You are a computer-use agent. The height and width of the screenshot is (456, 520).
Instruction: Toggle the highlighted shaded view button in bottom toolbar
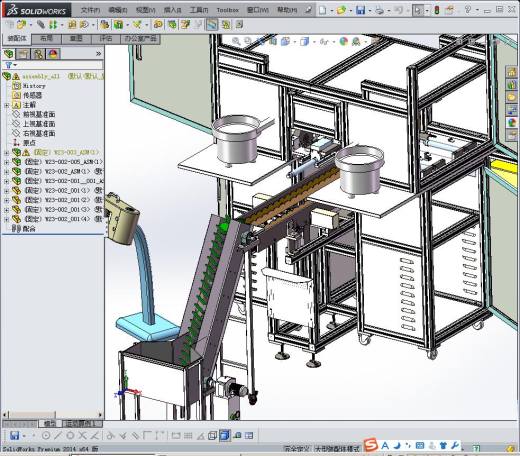click(x=225, y=435)
